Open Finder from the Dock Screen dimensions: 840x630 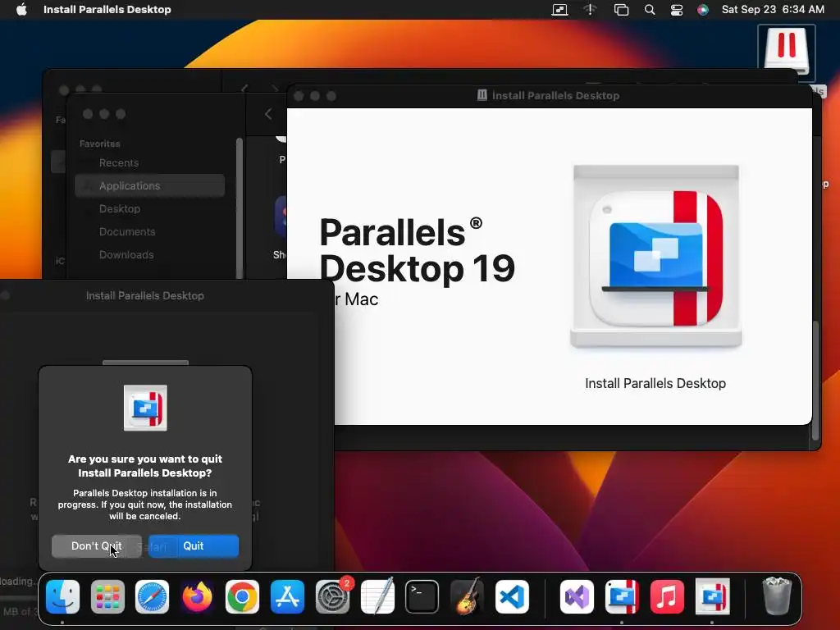(x=62, y=597)
